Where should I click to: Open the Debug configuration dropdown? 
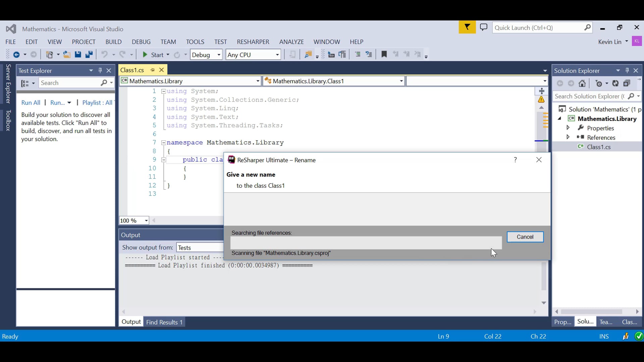[x=219, y=55]
